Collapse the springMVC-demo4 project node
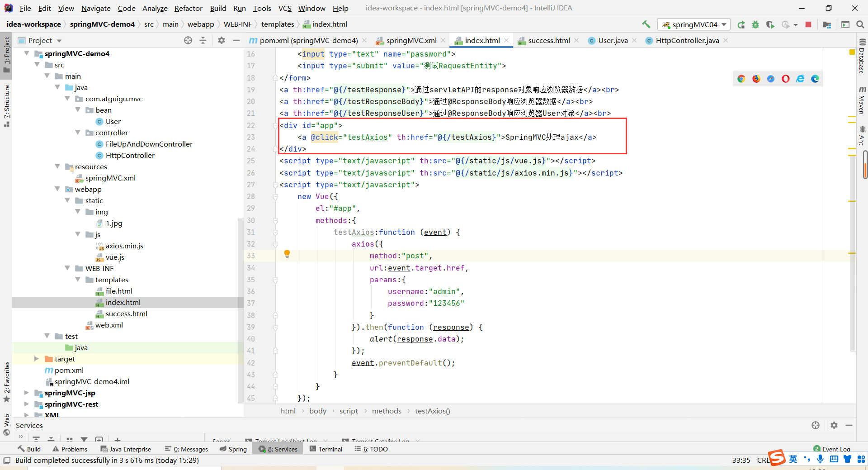Viewport: 868px width, 470px height. (27, 53)
